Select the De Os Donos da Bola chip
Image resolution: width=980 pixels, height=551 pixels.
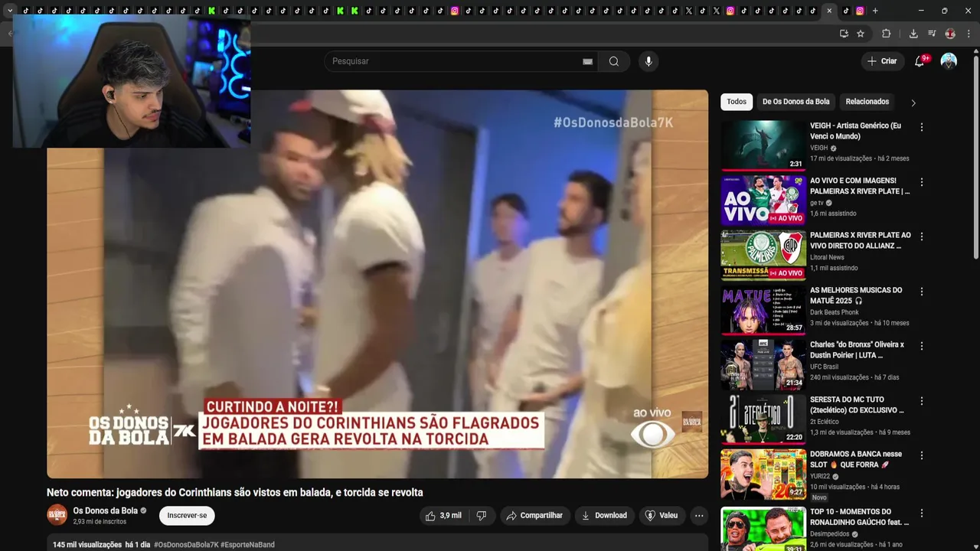[x=795, y=102]
